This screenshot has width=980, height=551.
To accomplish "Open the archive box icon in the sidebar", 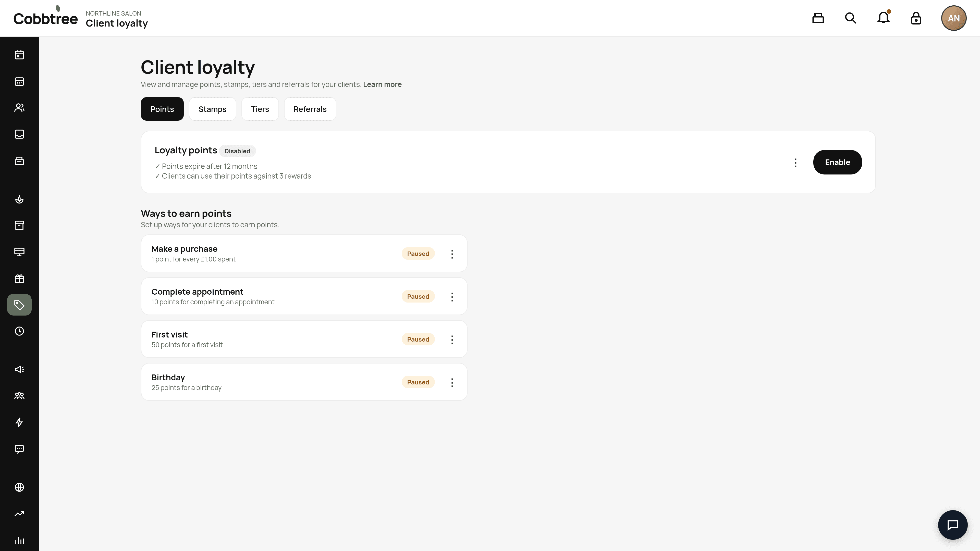I will (19, 226).
